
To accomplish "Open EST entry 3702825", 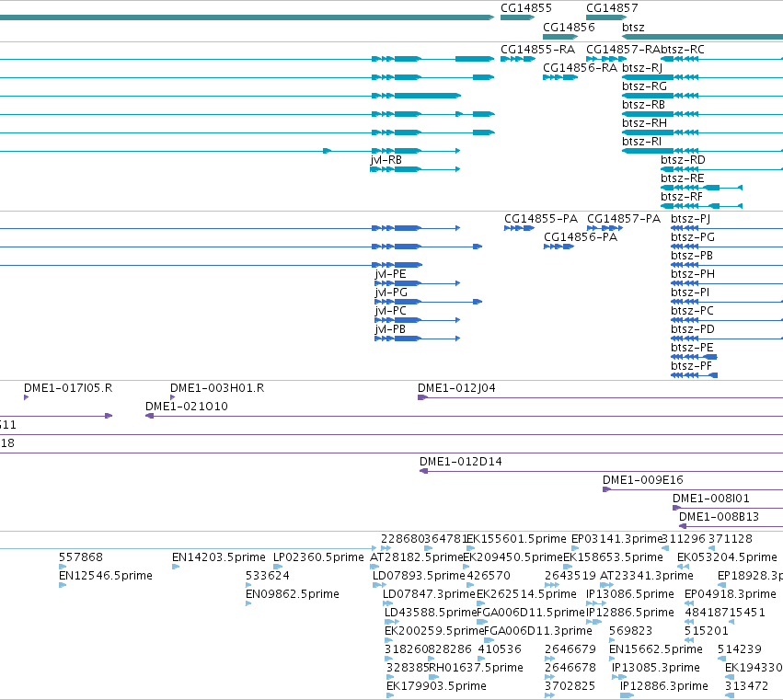I will click(x=570, y=686).
